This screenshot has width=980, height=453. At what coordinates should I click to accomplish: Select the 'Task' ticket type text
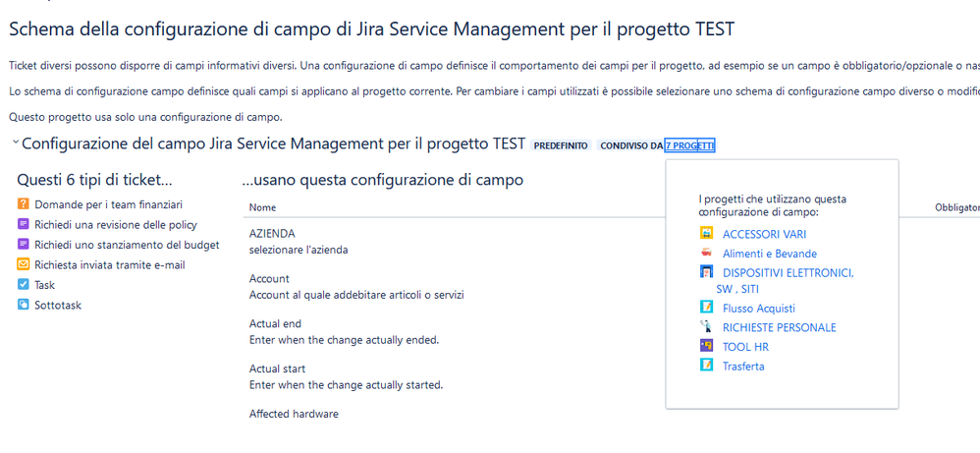(x=45, y=285)
